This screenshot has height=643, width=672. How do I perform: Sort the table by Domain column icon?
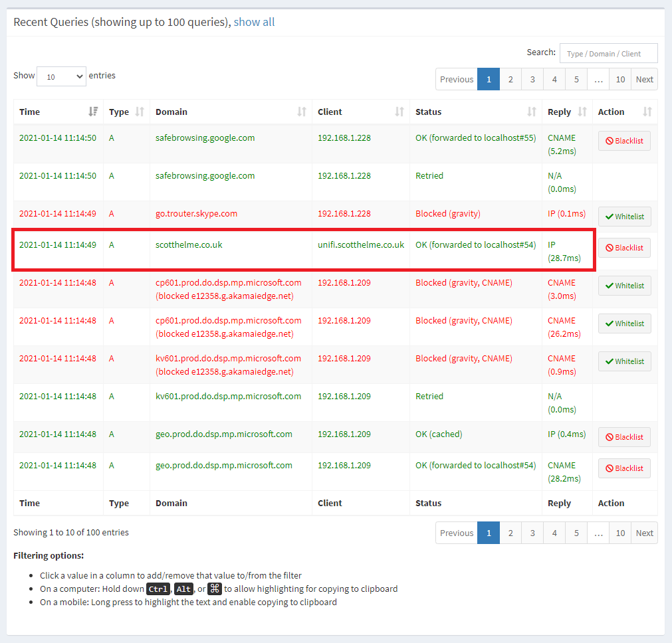302,112
